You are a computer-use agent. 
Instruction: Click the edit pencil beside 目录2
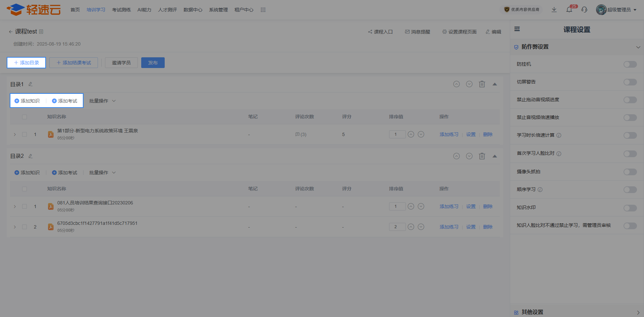pyautogui.click(x=31, y=156)
